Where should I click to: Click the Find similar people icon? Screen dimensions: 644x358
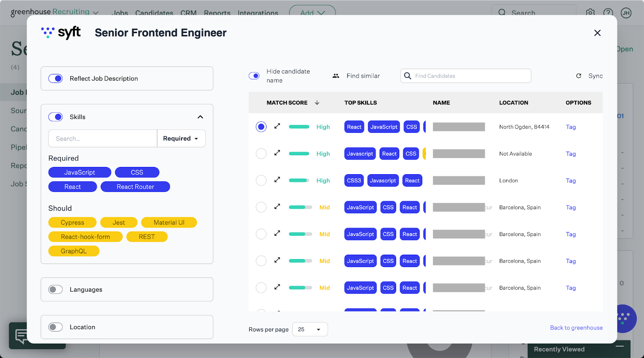[x=336, y=76]
